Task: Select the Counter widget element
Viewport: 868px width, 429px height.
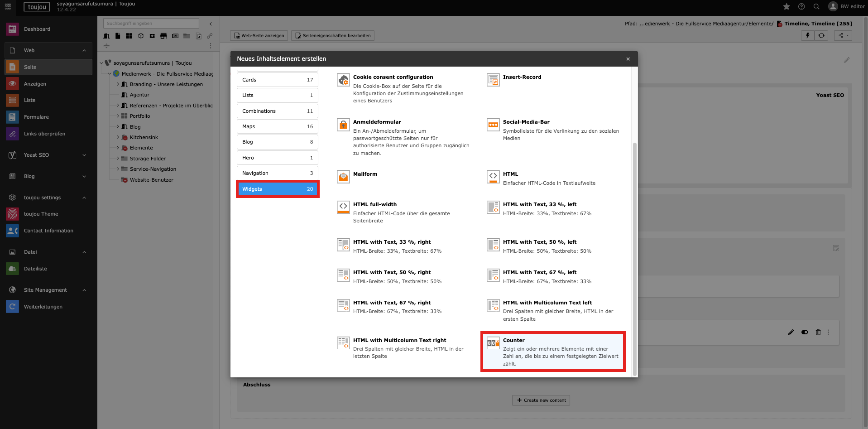Action: point(552,351)
